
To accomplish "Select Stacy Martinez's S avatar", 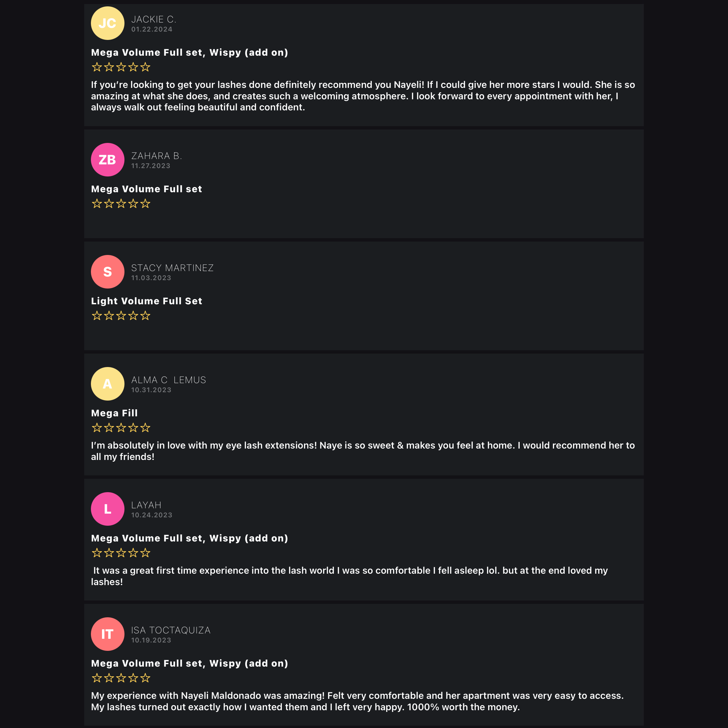I will click(107, 272).
